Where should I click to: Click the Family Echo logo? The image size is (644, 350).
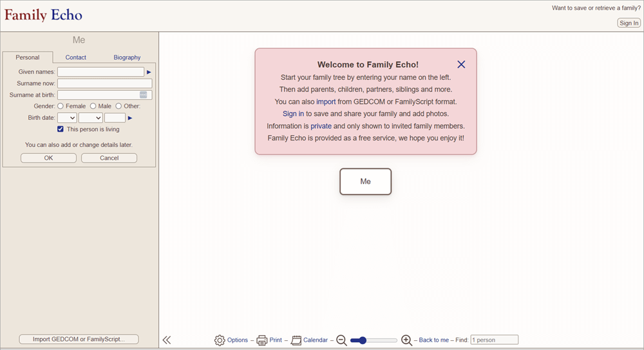[x=43, y=15]
